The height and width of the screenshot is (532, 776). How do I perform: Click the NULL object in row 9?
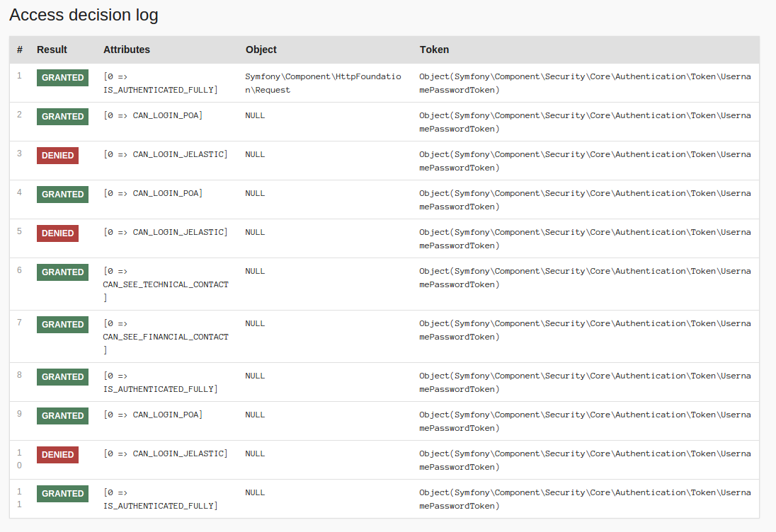coord(255,415)
